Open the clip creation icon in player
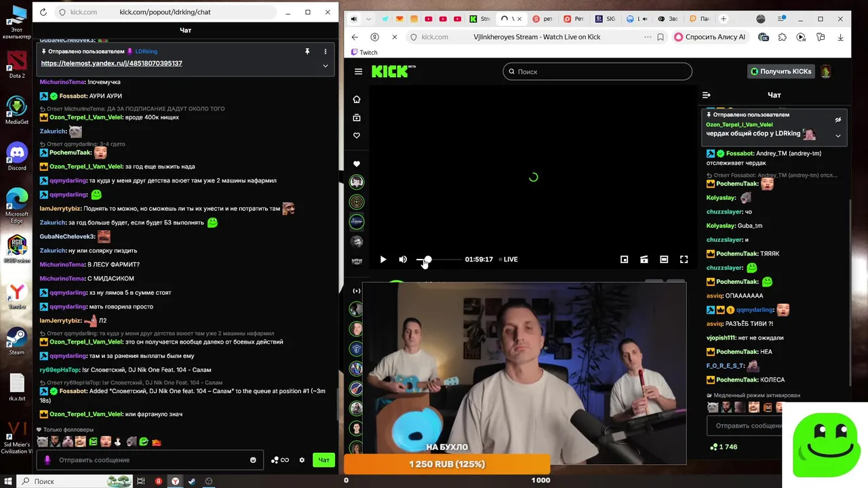Image resolution: width=868 pixels, height=488 pixels. tap(644, 260)
